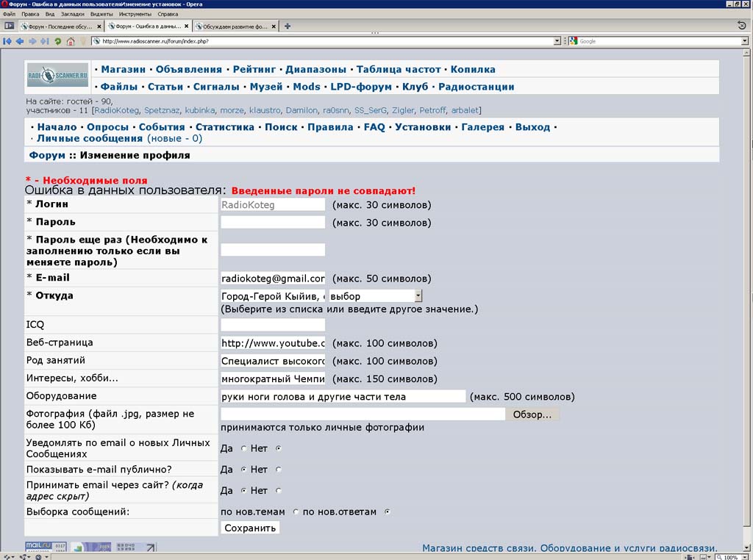
Task: Open the Закладки menu
Action: [73, 14]
